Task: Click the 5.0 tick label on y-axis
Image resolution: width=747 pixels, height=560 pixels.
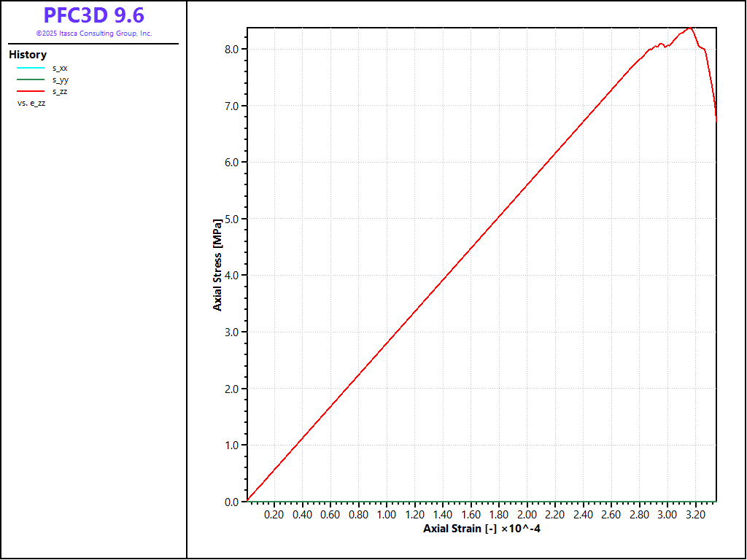Action: (231, 219)
